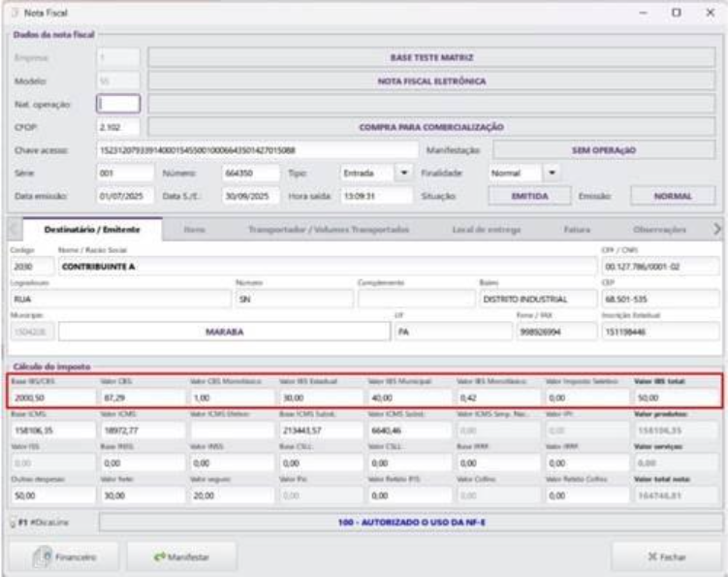This screenshot has height=577, width=728.
Task: Click the EMITIDA situação button
Action: (529, 196)
